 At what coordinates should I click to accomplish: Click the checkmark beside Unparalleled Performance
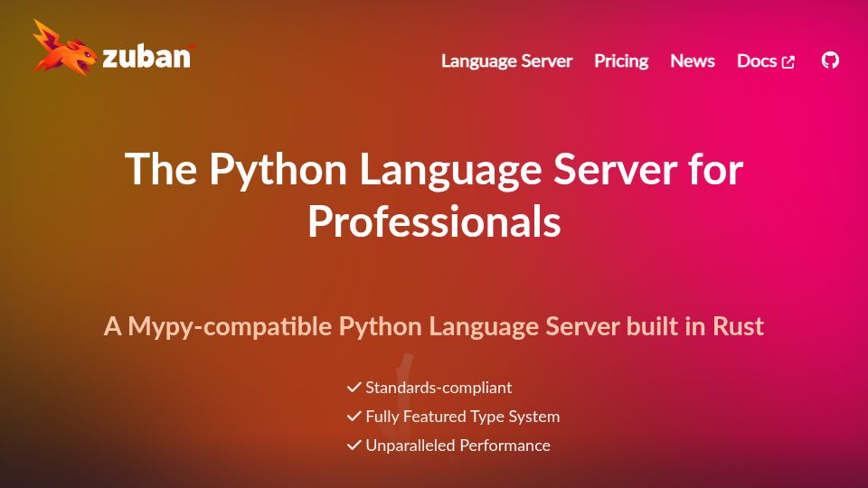click(x=354, y=445)
